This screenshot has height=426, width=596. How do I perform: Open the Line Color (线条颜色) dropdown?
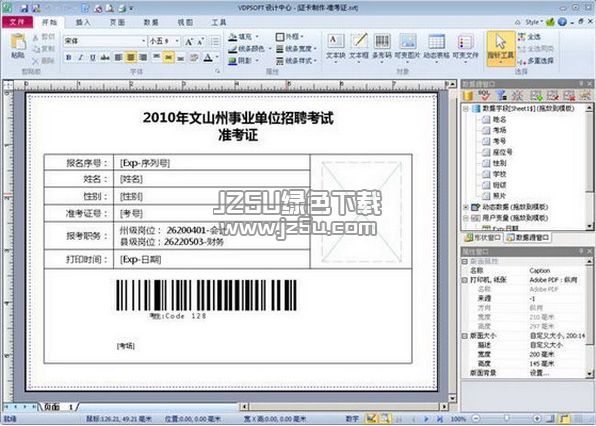(269, 49)
